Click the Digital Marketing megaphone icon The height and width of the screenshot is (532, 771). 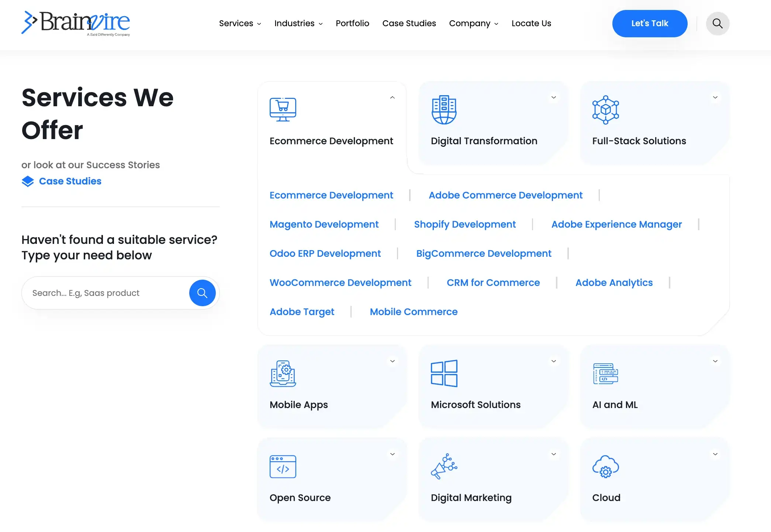point(444,466)
